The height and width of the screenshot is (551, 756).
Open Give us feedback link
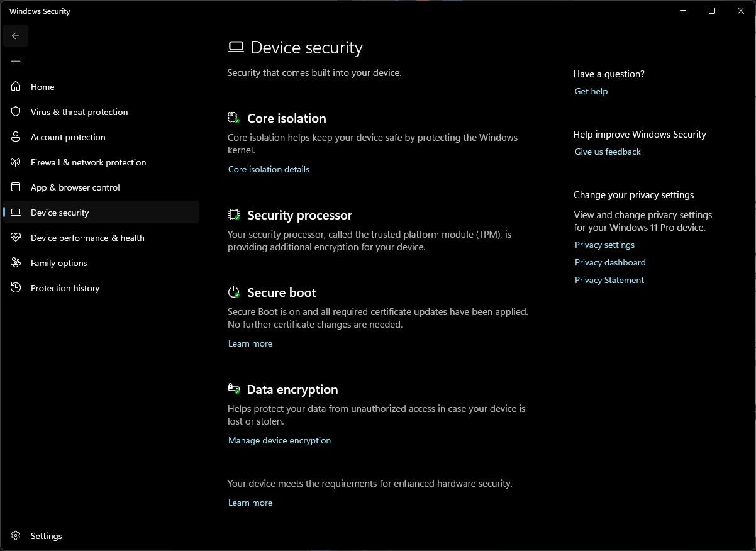pos(608,152)
